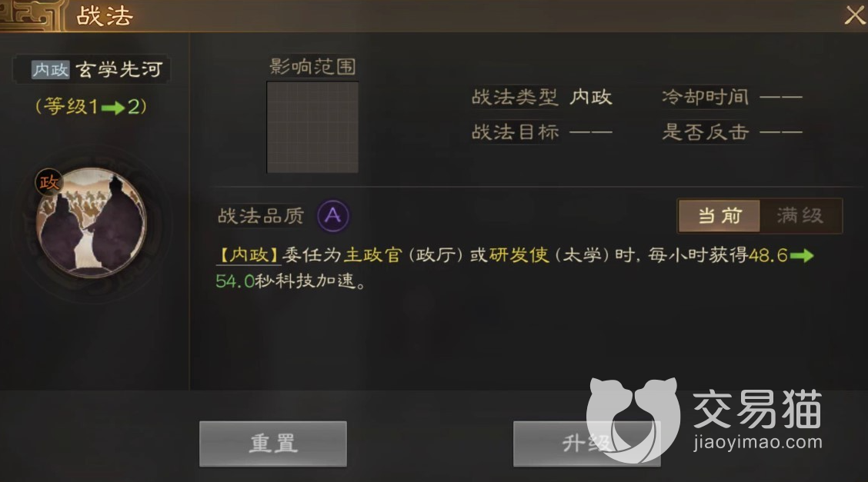Close the 战法 panel with X
Viewport: 868px width, 482px height.
(x=855, y=15)
